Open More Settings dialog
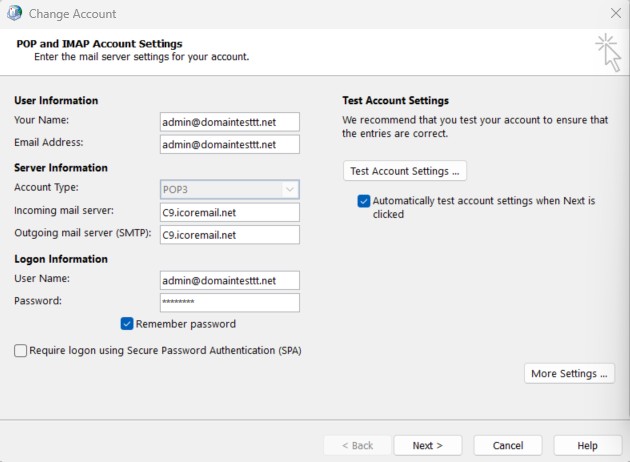Screen dimensions: 630x462 569,374
